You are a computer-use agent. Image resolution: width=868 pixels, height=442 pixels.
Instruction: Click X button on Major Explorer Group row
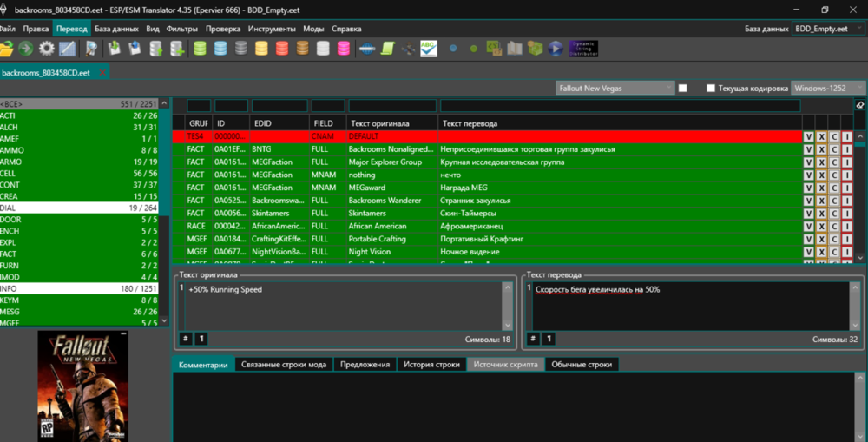tap(821, 162)
